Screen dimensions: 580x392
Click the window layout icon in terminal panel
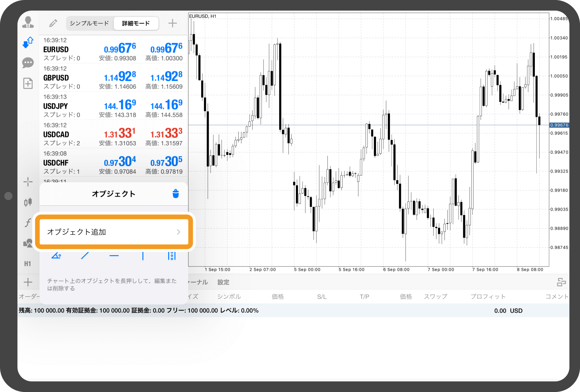coord(561,282)
